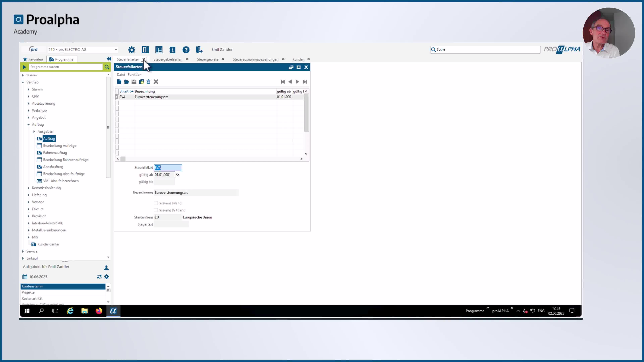Switch to the Steuerausnahmebeziehungen tab
Viewport: 644px width, 362px height.
pos(255,59)
